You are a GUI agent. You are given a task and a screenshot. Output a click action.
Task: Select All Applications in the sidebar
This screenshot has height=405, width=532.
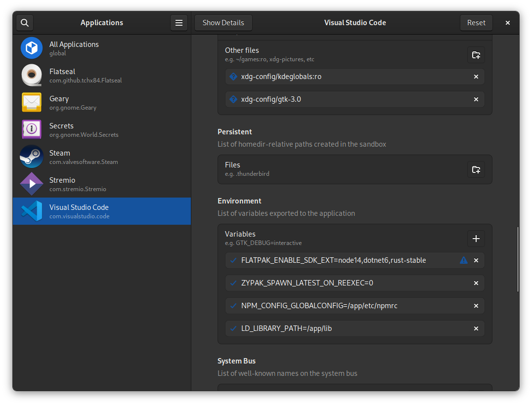tap(74, 48)
